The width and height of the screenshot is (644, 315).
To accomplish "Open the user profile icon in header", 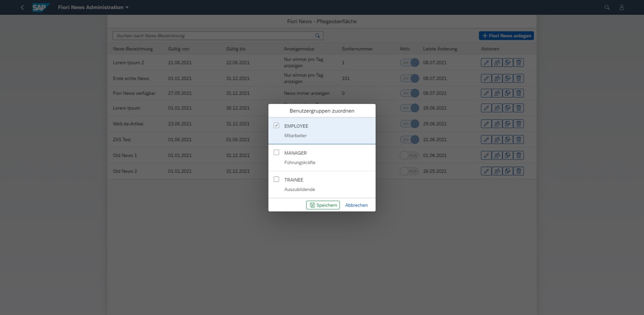I will 622,7.
